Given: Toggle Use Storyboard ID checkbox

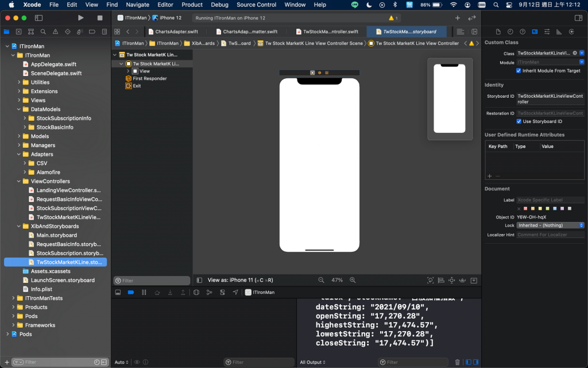Looking at the screenshot, I should tap(519, 121).
